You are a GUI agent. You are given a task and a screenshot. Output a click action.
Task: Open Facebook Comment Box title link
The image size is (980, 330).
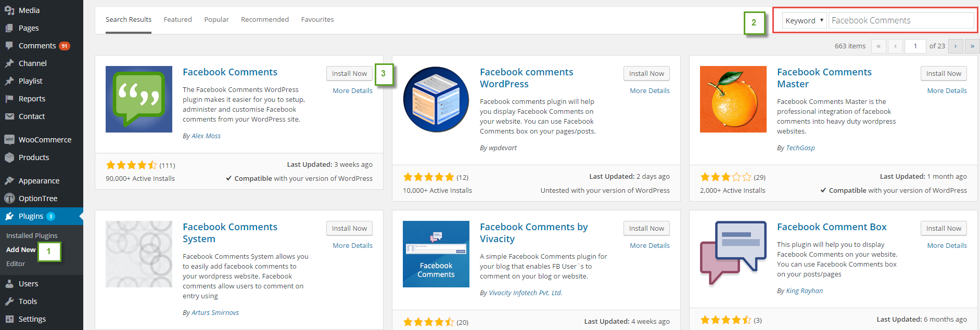tap(832, 227)
